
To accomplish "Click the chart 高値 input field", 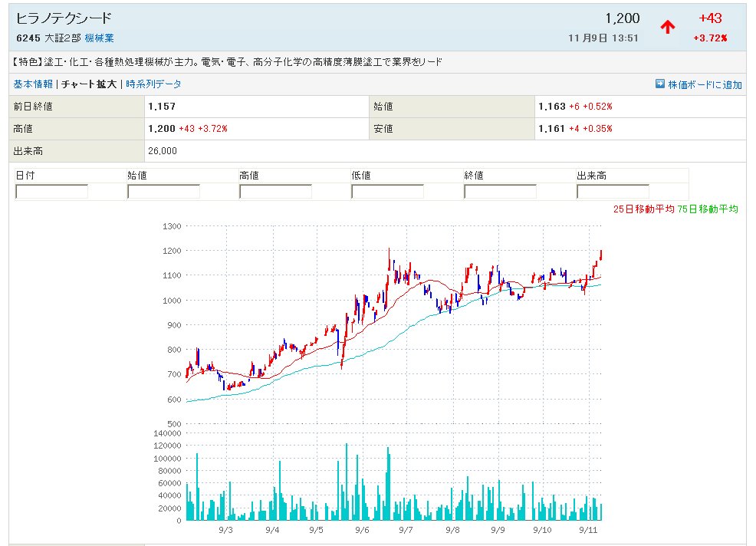I will [275, 192].
